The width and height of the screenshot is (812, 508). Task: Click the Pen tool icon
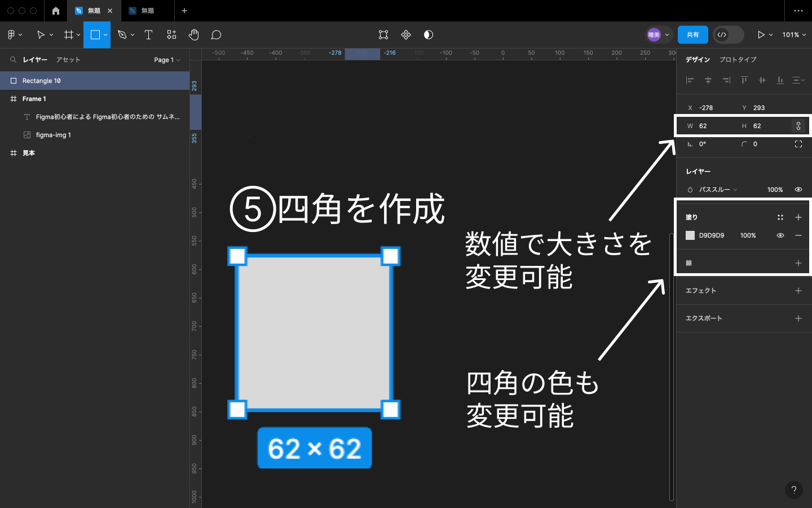click(x=122, y=35)
